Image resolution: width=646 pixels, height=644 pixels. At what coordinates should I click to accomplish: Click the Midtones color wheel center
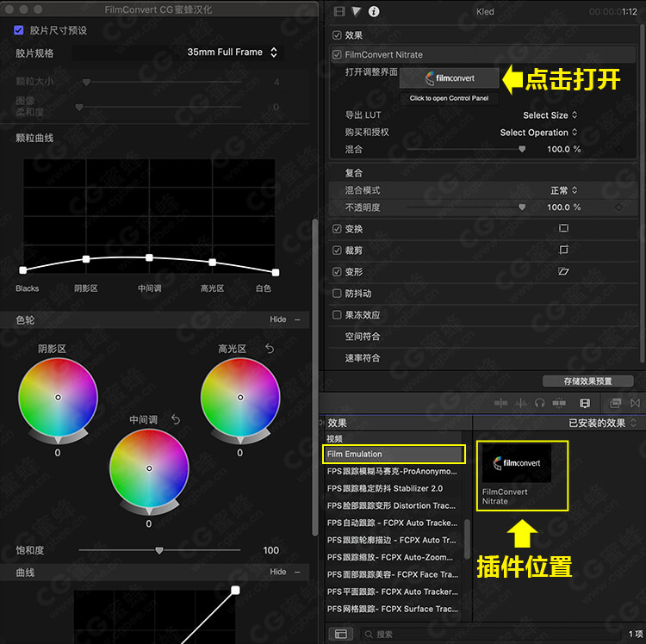point(149,468)
